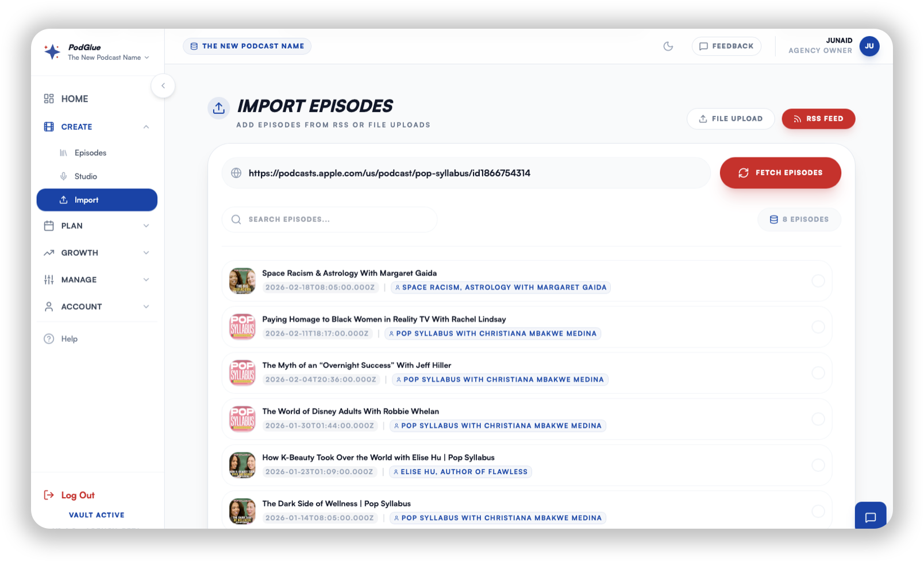The height and width of the screenshot is (562, 924).
Task: Click the PodGlue star logo
Action: (x=52, y=52)
